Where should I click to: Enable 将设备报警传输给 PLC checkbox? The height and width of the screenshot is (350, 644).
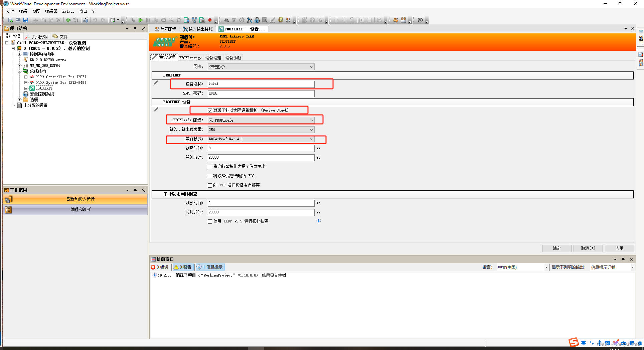pyautogui.click(x=210, y=176)
